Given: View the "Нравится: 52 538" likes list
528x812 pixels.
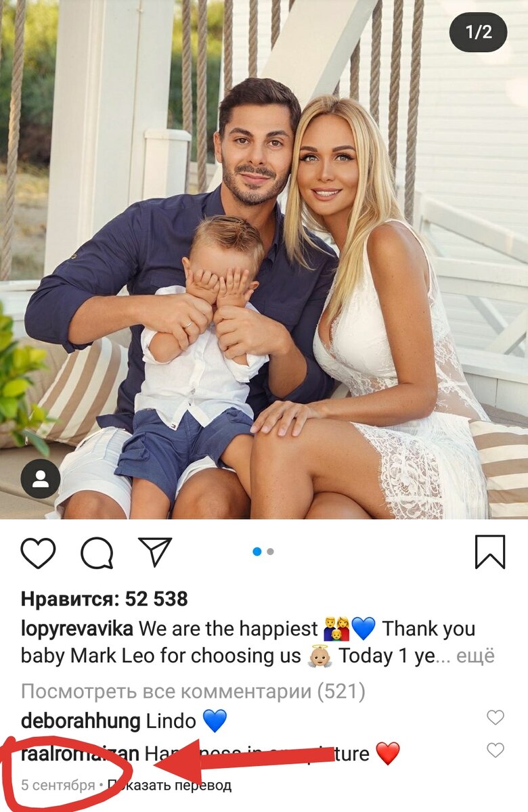Looking at the screenshot, I should click(x=104, y=599).
